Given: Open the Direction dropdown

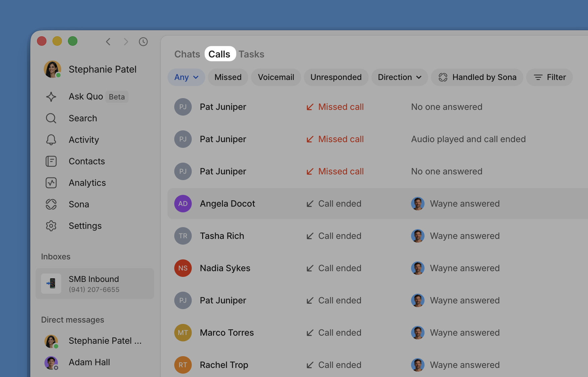Looking at the screenshot, I should [400, 77].
